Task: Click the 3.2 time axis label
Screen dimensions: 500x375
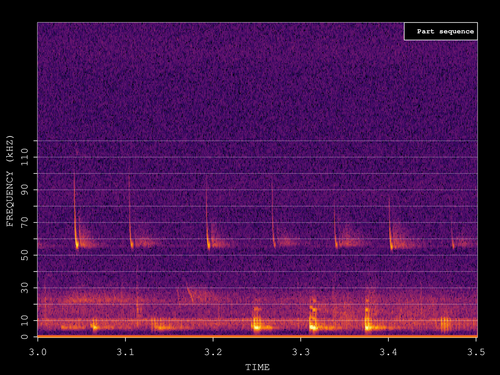Action: 213,352
